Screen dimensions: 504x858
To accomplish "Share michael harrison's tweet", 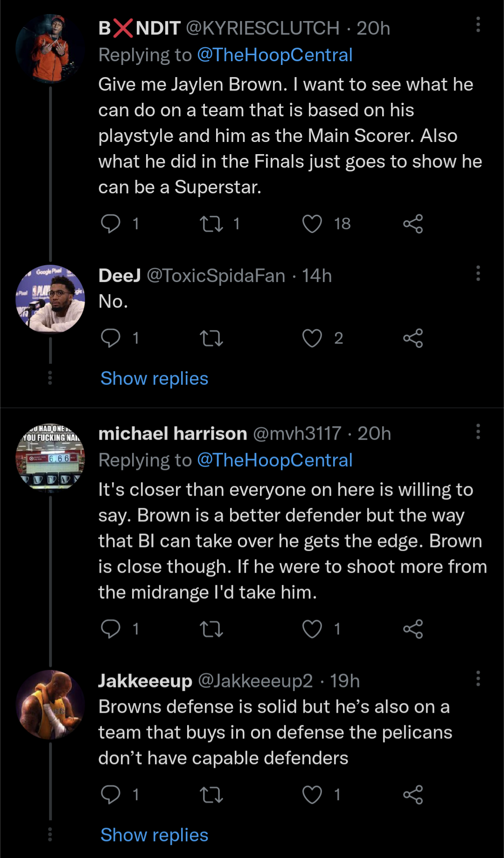I will [413, 629].
